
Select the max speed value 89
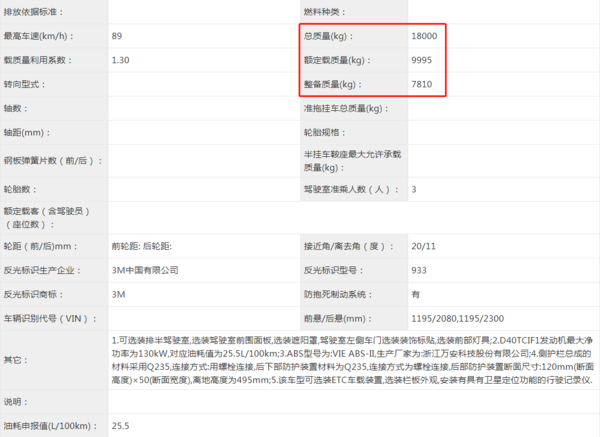118,36
